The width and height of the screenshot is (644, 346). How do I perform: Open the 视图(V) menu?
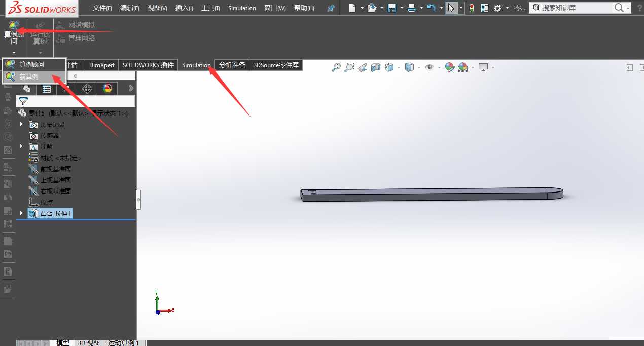click(x=157, y=8)
